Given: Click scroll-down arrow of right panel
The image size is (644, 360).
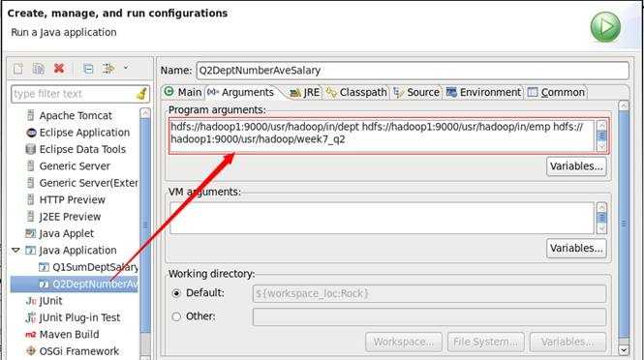Looking at the screenshot, I should pyautogui.click(x=624, y=350).
